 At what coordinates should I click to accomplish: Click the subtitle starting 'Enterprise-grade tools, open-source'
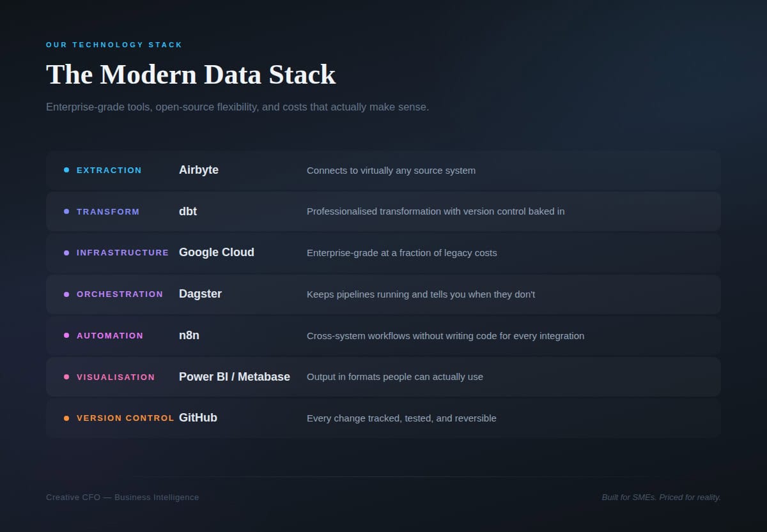click(x=238, y=107)
